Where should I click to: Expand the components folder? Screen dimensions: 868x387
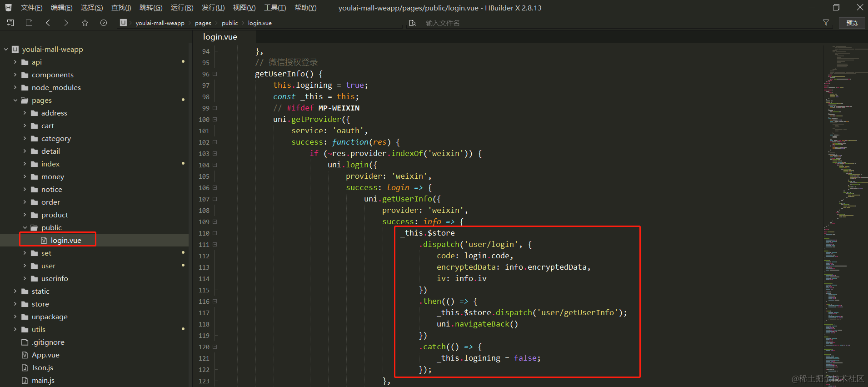[x=15, y=75]
